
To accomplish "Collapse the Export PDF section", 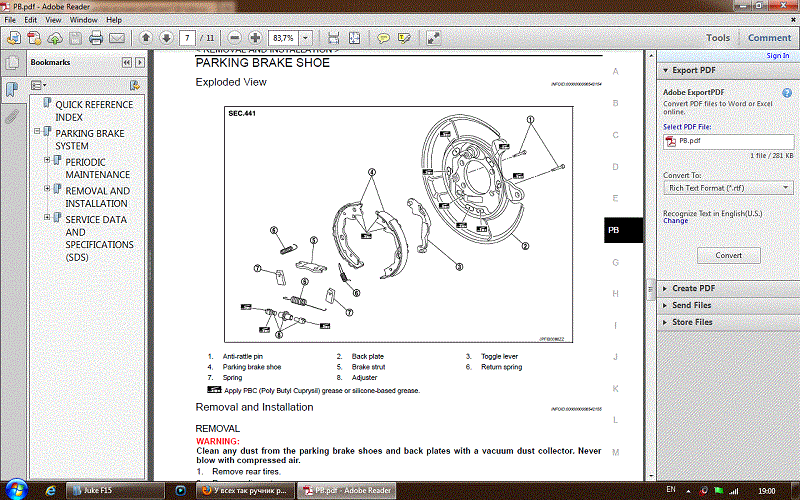I will pos(665,70).
